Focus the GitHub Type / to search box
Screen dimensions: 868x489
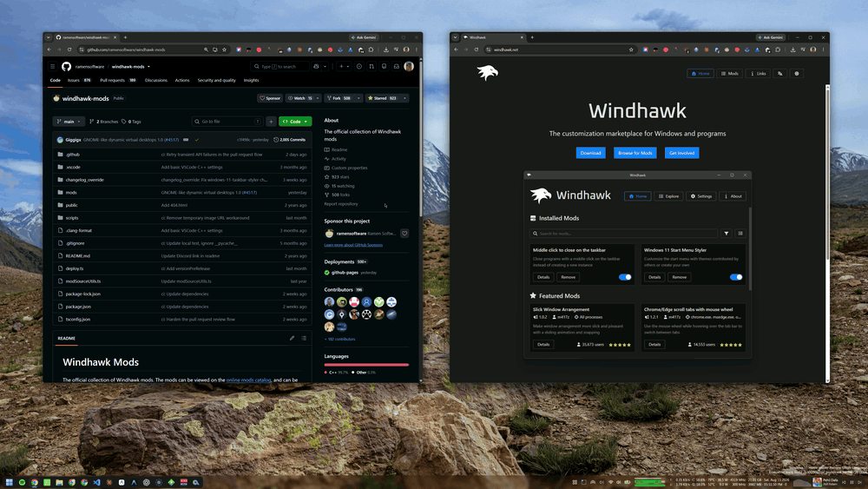pyautogui.click(x=280, y=67)
